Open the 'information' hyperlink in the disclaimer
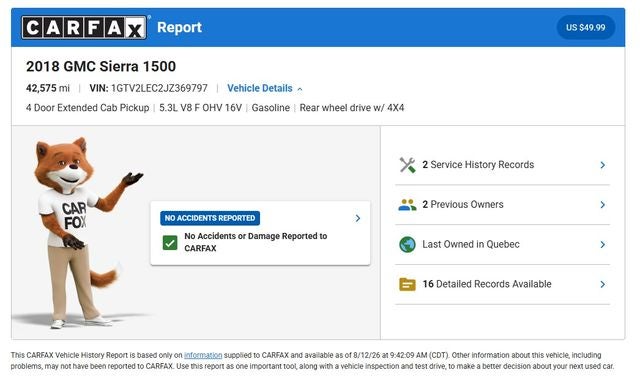The image size is (640, 379). pos(203,355)
